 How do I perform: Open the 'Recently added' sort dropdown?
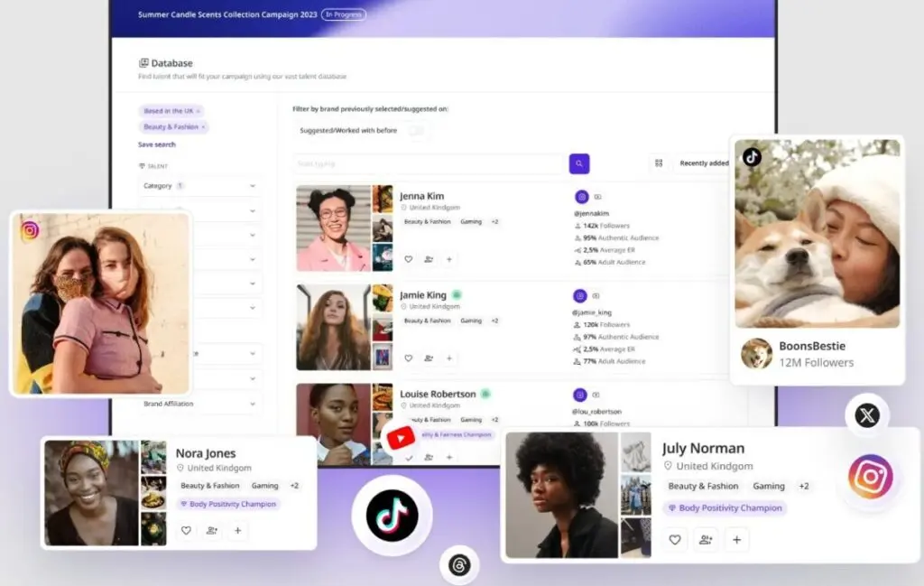(705, 163)
